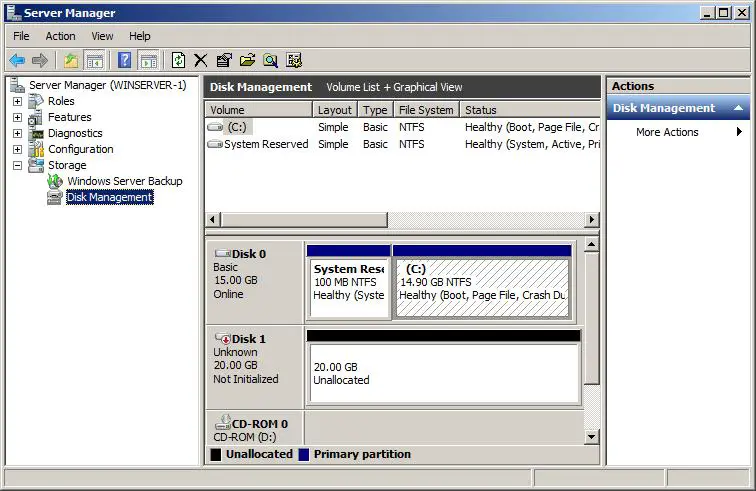Viewport: 756px width, 491px height.
Task: Select Windows Server Backup in the tree
Action: (x=124, y=181)
